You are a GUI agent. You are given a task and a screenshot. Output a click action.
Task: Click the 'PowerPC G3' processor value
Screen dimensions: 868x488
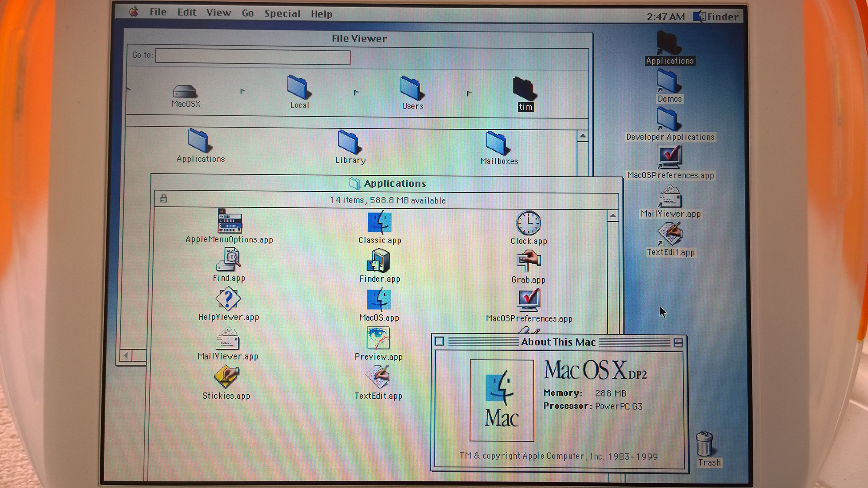pyautogui.click(x=618, y=406)
